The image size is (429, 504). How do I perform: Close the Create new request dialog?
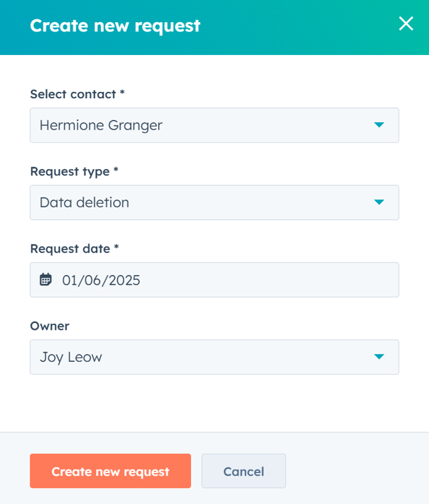[406, 24]
